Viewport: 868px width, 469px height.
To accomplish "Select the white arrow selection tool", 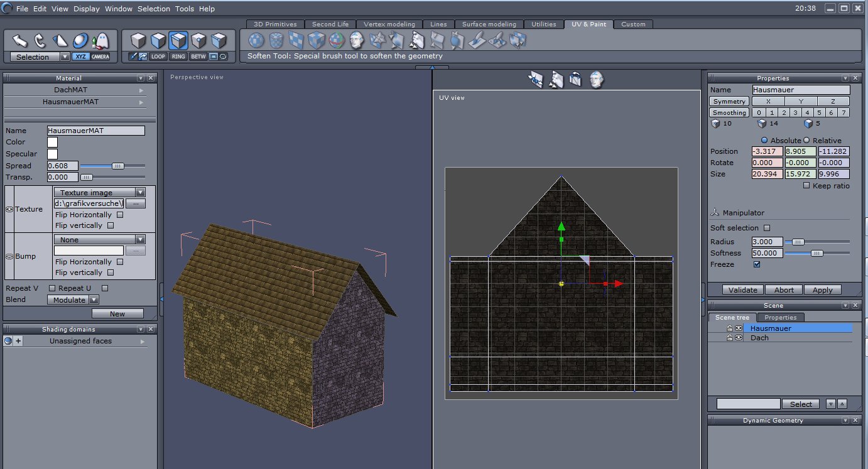I will pyautogui.click(x=20, y=41).
